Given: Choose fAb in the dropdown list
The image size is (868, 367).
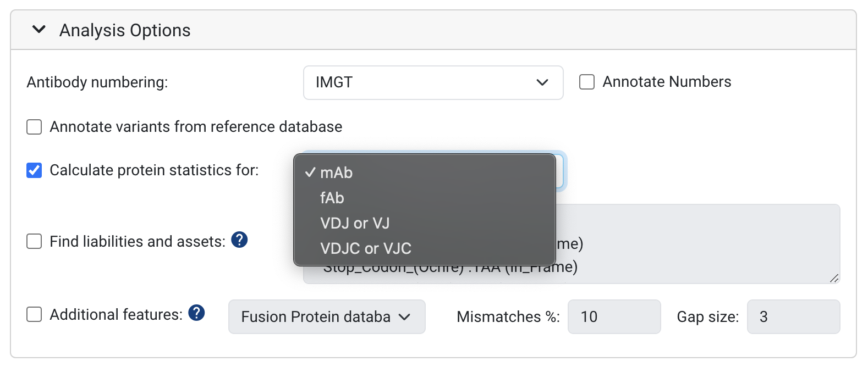Looking at the screenshot, I should click(332, 198).
